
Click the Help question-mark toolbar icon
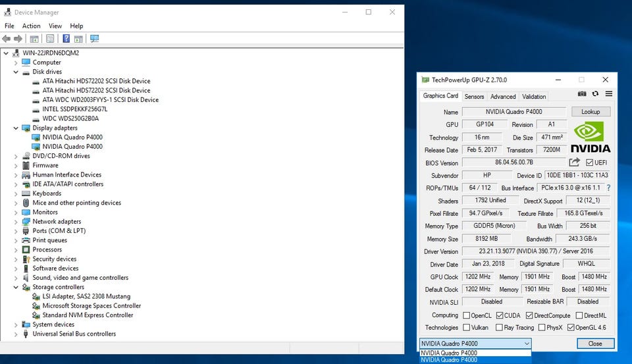pos(66,39)
